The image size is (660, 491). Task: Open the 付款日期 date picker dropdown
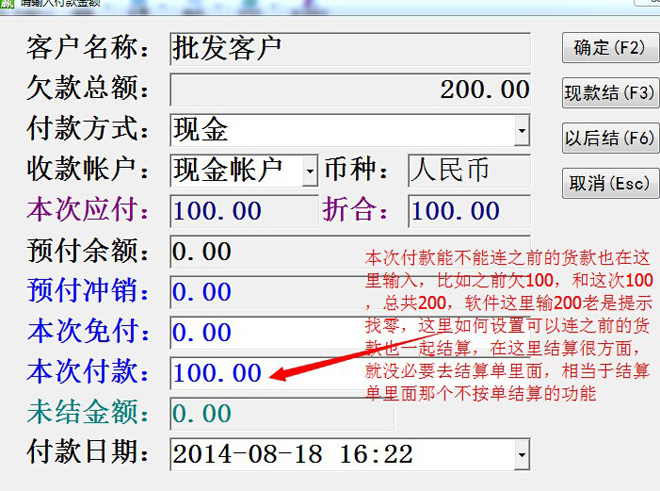point(521,455)
